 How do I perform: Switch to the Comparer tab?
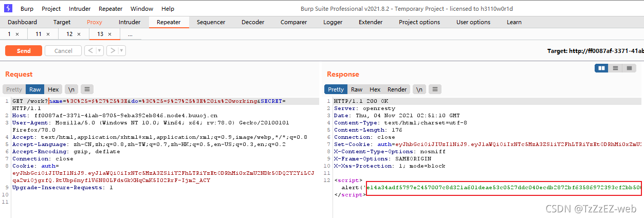pyautogui.click(x=293, y=22)
